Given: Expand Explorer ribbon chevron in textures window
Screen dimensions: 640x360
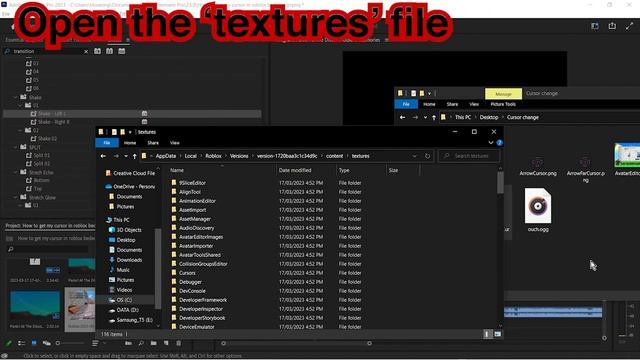Looking at the screenshot, I should 491,143.
